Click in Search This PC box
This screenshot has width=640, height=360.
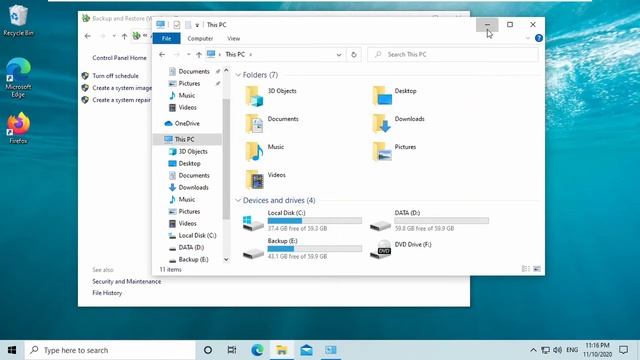453,55
